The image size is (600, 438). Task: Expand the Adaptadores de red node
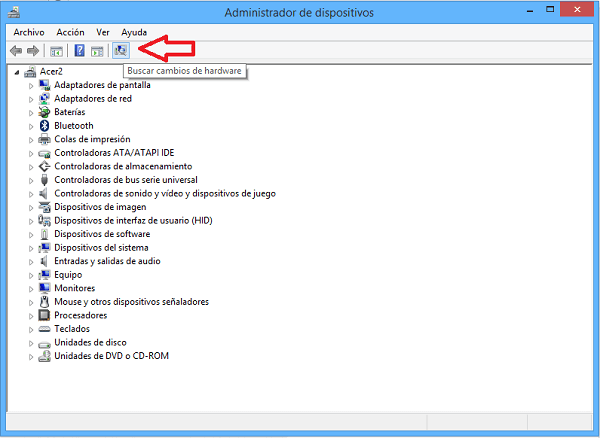click(x=31, y=99)
